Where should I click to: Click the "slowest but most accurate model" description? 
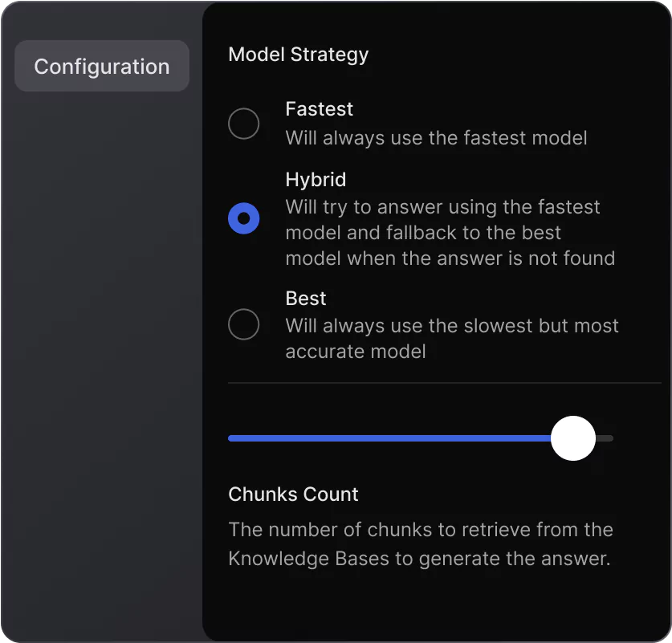pyautogui.click(x=451, y=339)
